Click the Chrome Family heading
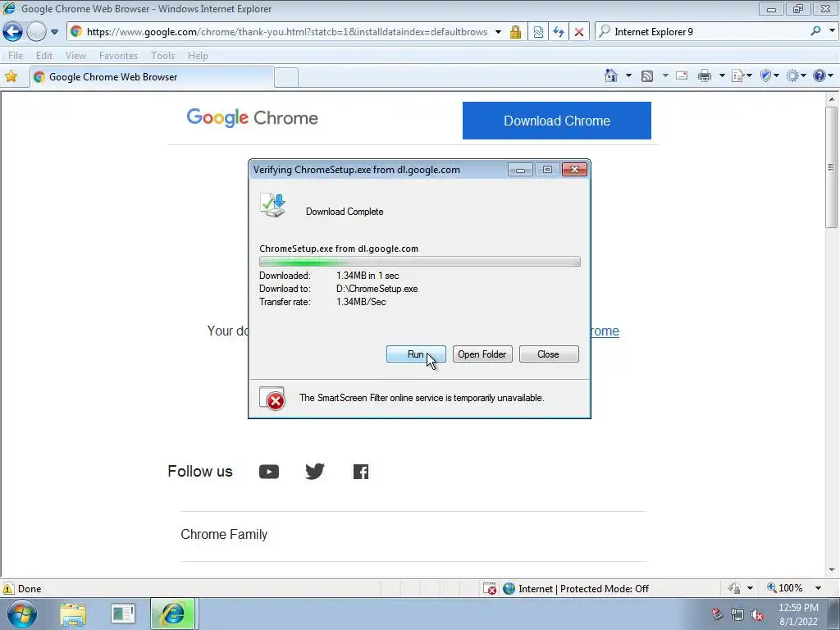This screenshot has width=840, height=630. click(x=224, y=534)
